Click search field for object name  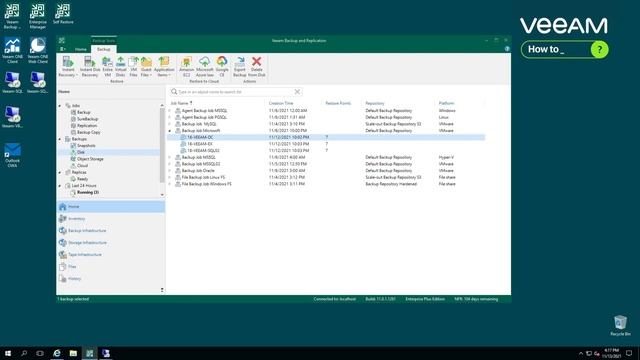tap(235, 92)
